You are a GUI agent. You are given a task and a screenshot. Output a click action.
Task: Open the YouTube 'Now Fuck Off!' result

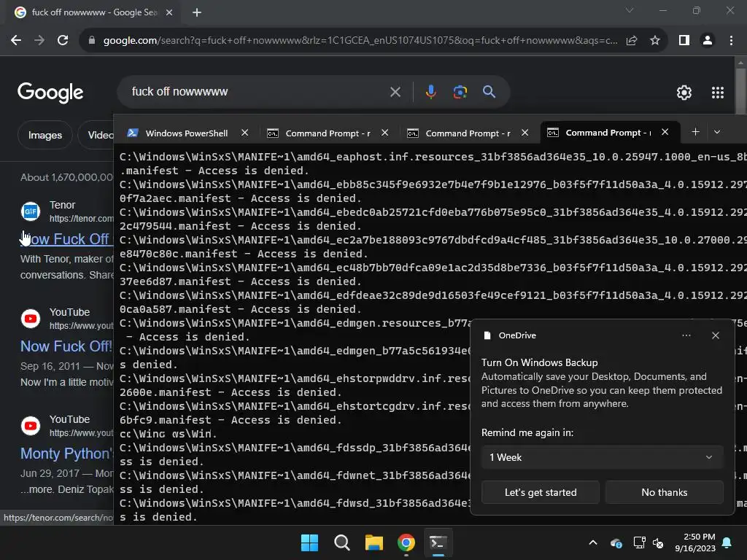coord(66,346)
